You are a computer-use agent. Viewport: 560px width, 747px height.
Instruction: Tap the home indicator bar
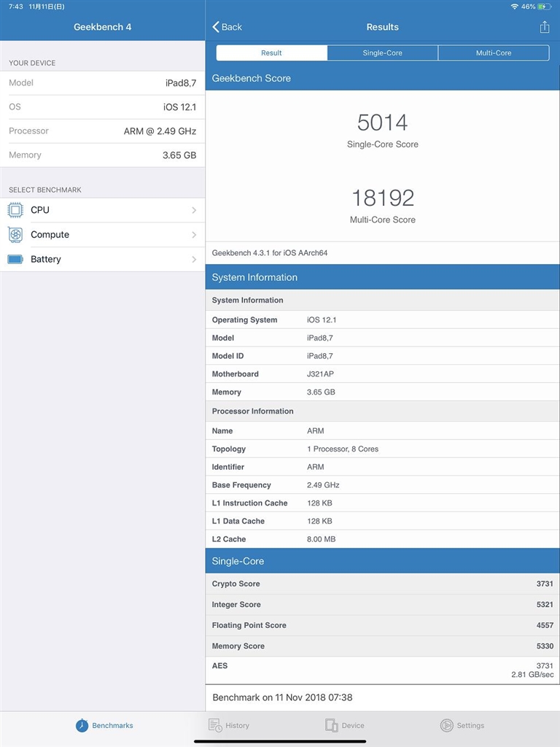[x=280, y=741]
